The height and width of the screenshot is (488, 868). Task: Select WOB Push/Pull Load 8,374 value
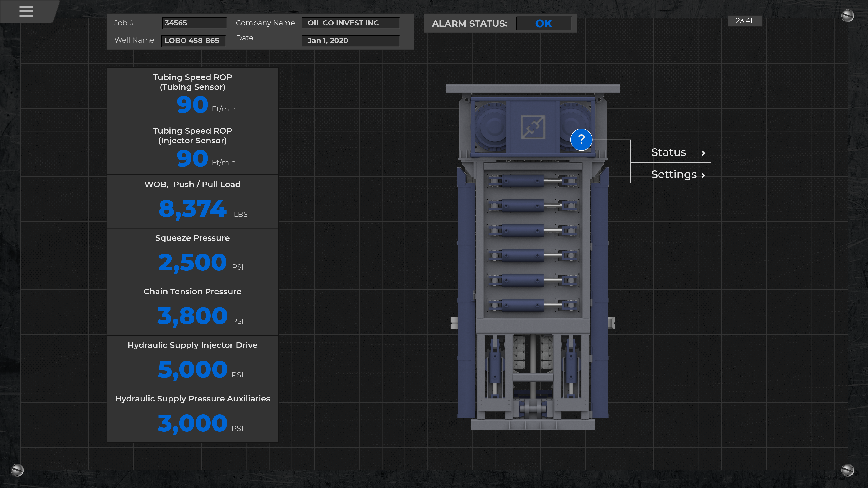192,209
